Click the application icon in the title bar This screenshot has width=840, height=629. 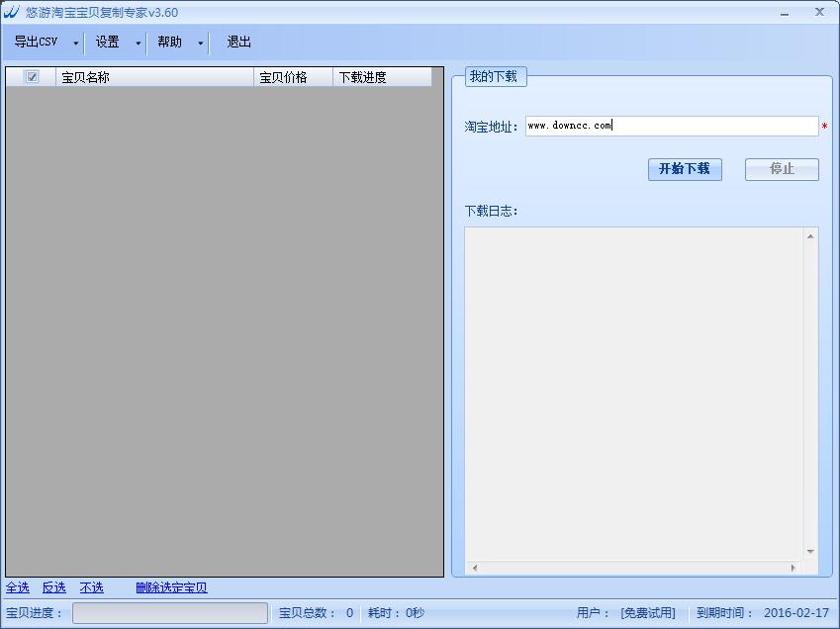(x=13, y=11)
